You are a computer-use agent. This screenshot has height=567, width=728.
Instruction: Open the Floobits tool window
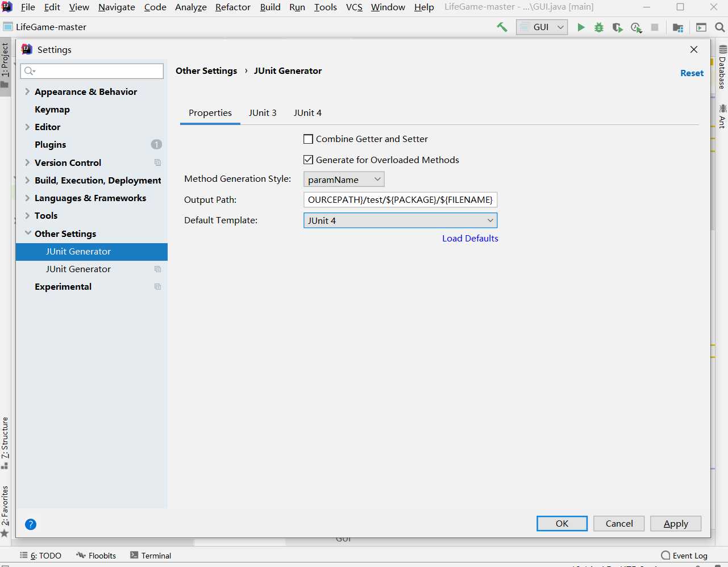coord(96,556)
